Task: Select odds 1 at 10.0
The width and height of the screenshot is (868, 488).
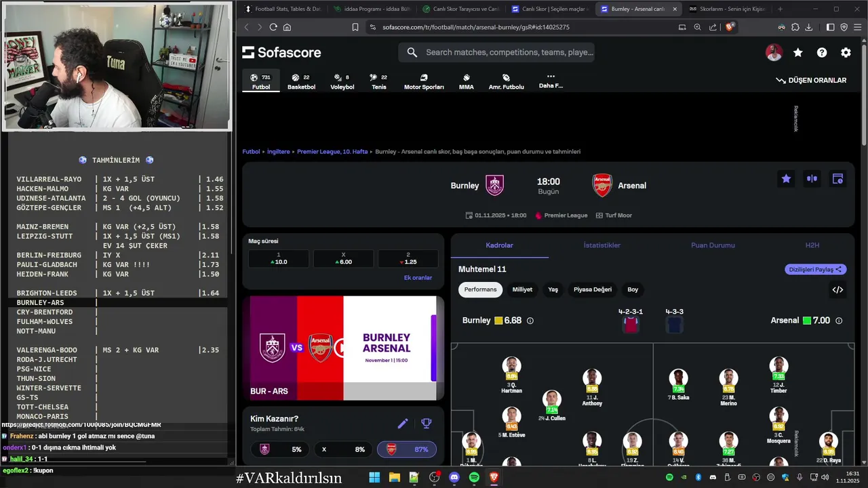Action: (x=278, y=258)
